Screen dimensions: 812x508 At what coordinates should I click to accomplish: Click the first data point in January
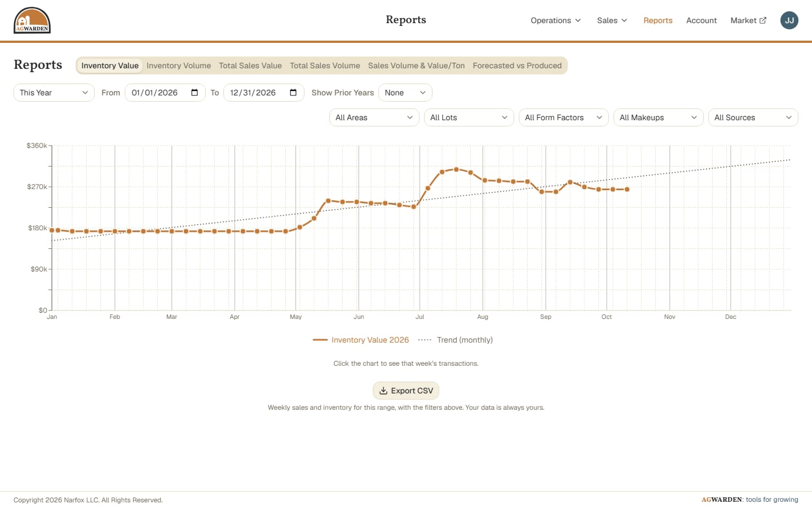pyautogui.click(x=52, y=230)
